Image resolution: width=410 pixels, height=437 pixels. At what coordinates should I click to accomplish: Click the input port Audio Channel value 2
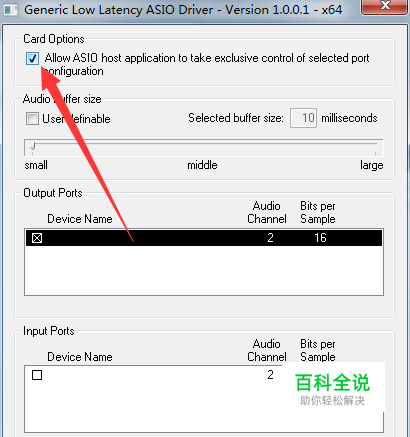coord(270,375)
